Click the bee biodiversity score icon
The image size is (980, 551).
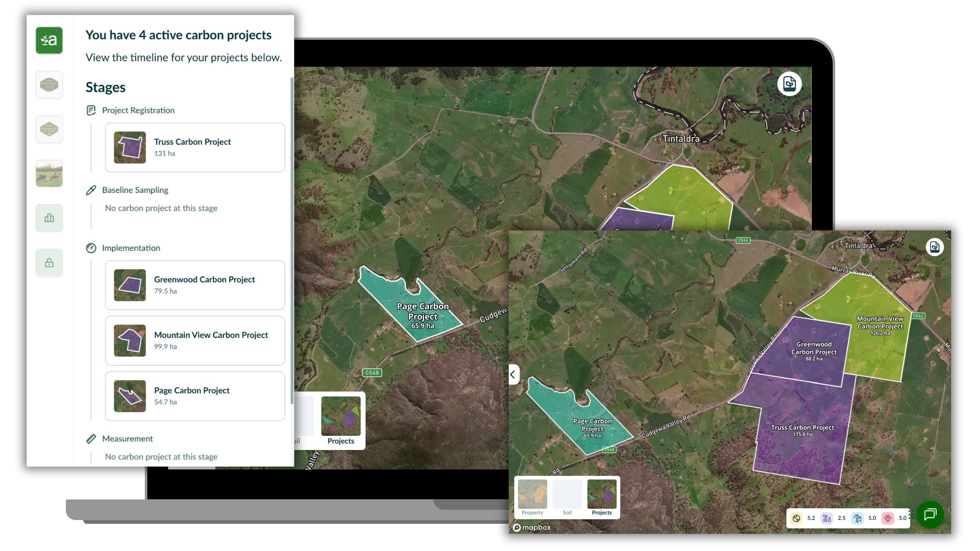[887, 518]
